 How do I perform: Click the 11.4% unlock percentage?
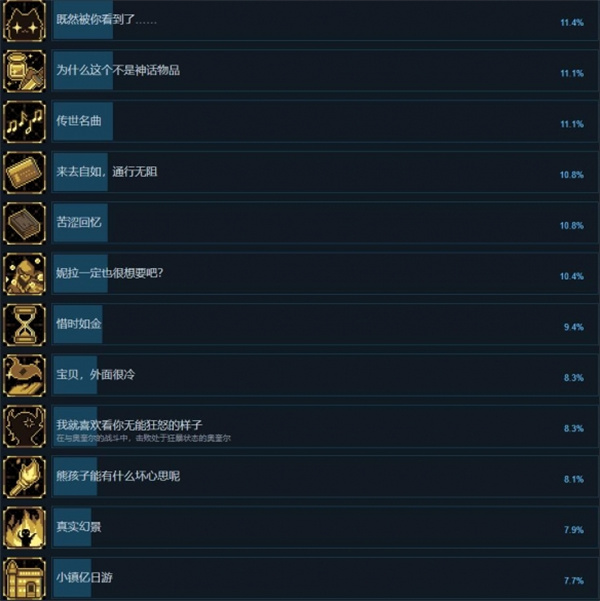(572, 23)
